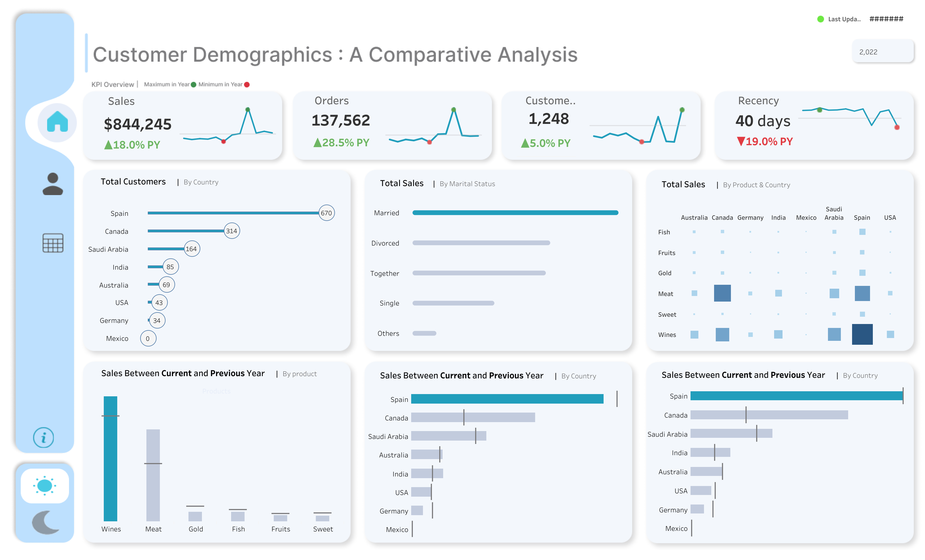Click the Maximum in Year green legend dot
The width and height of the screenshot is (925, 560).
pos(193,84)
